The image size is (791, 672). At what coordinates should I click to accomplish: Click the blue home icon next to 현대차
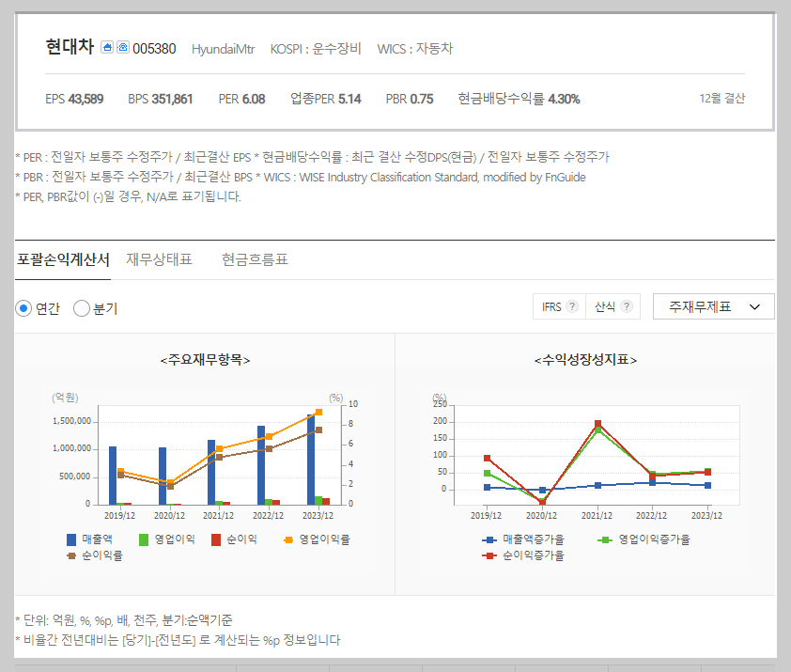[107, 47]
